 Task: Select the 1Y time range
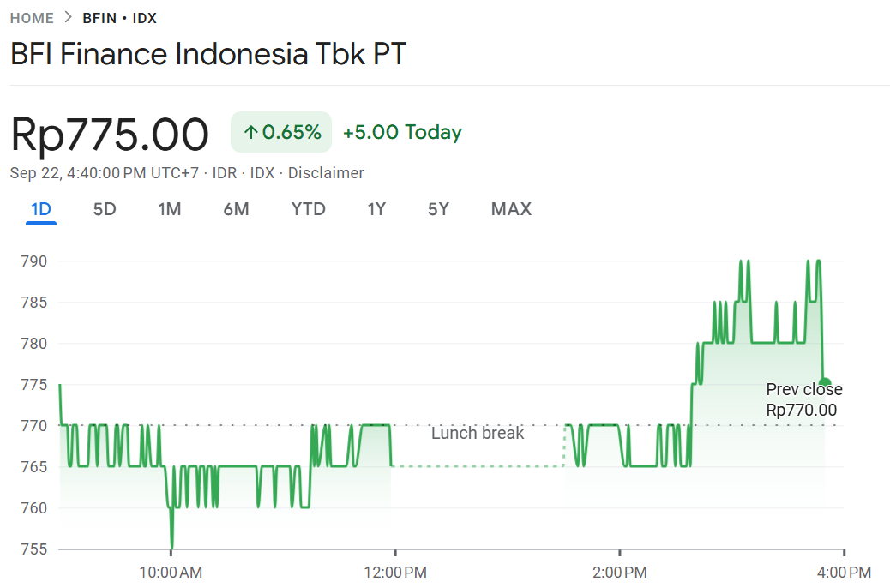tap(376, 208)
